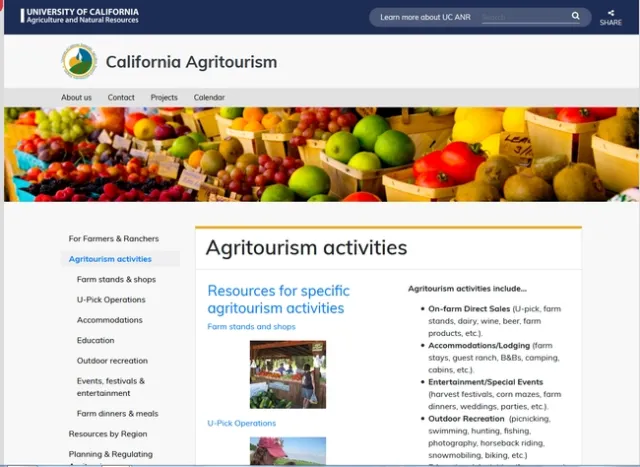The height and width of the screenshot is (467, 640).
Task: Open the Projects menu item
Action: (x=164, y=97)
